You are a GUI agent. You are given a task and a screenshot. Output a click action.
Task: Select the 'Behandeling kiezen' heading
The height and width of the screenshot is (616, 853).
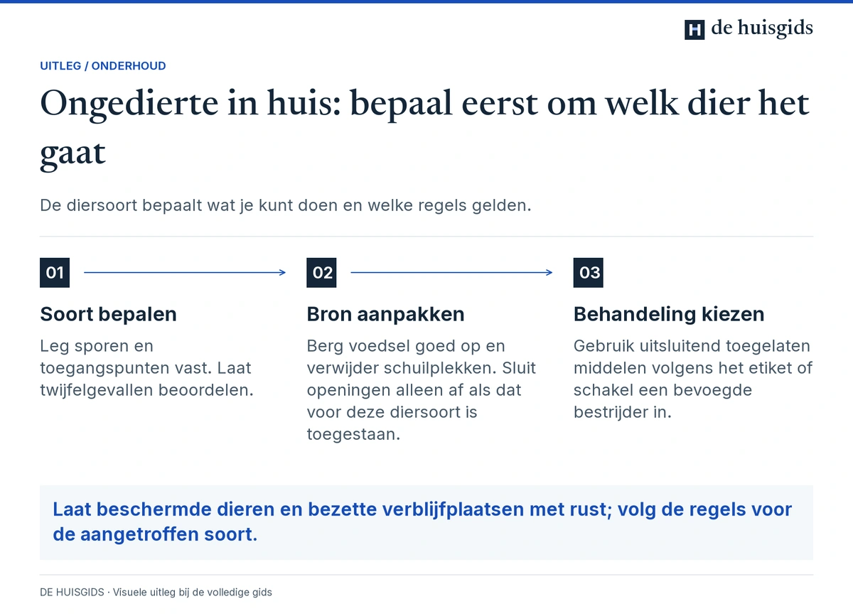(669, 314)
